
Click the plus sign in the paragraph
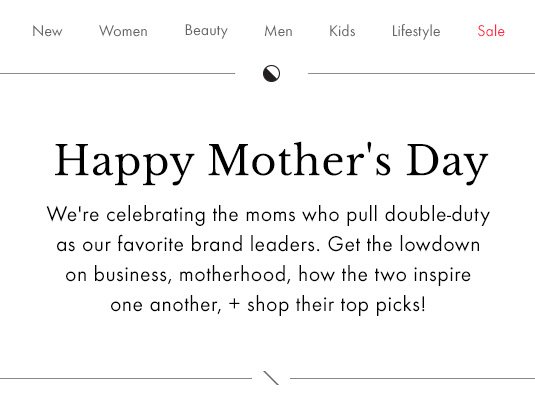pos(234,304)
